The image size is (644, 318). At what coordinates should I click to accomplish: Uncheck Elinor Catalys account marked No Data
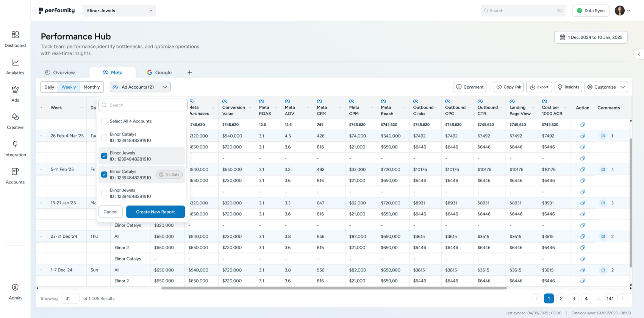(104, 175)
